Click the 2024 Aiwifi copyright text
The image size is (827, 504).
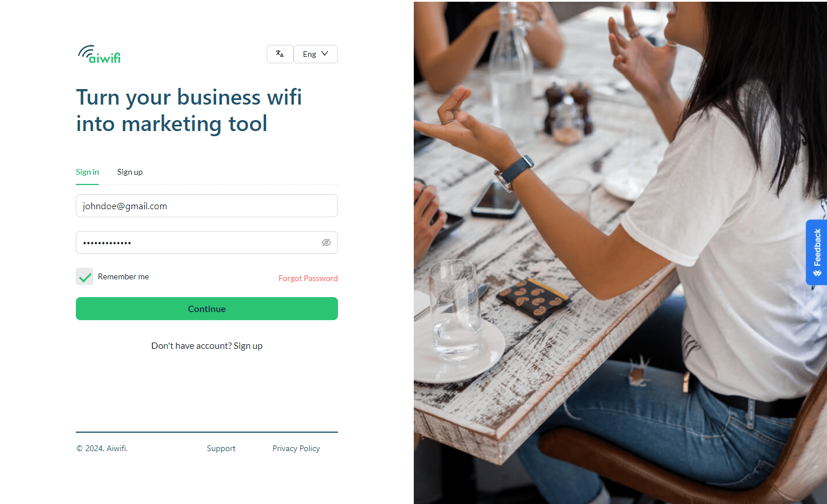coord(102,448)
